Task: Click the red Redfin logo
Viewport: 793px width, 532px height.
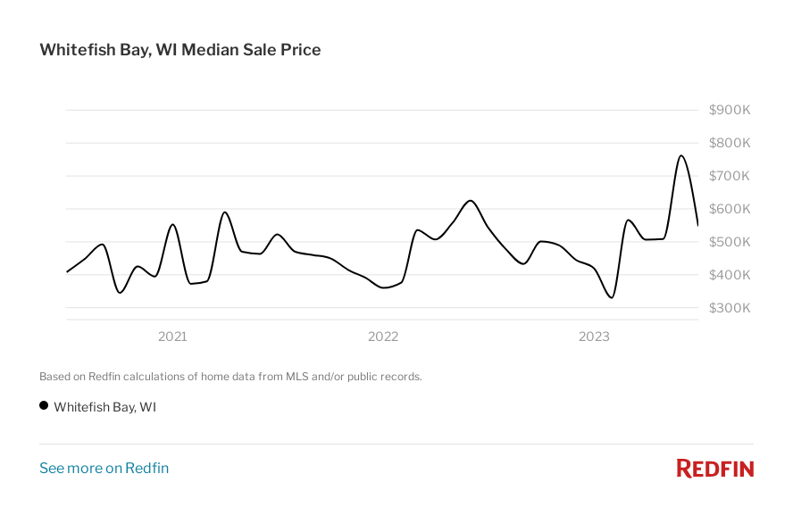Action: [714, 468]
